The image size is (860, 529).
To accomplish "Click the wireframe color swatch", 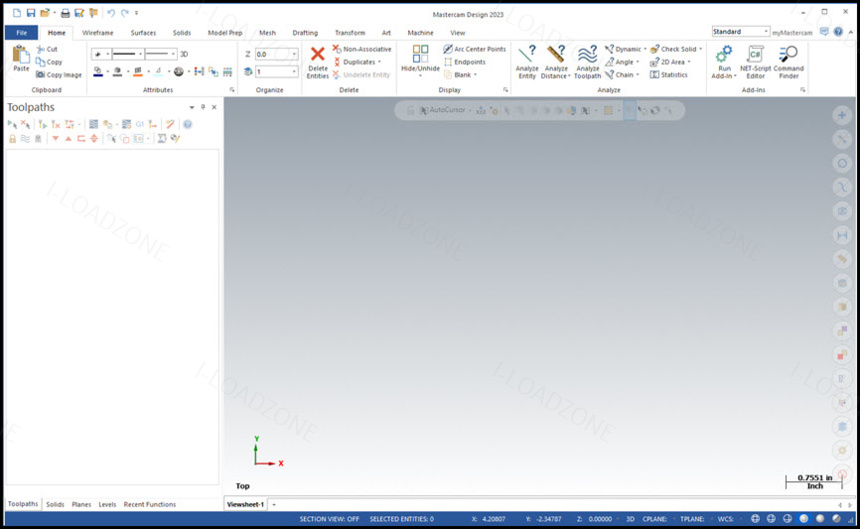I will click(x=98, y=72).
